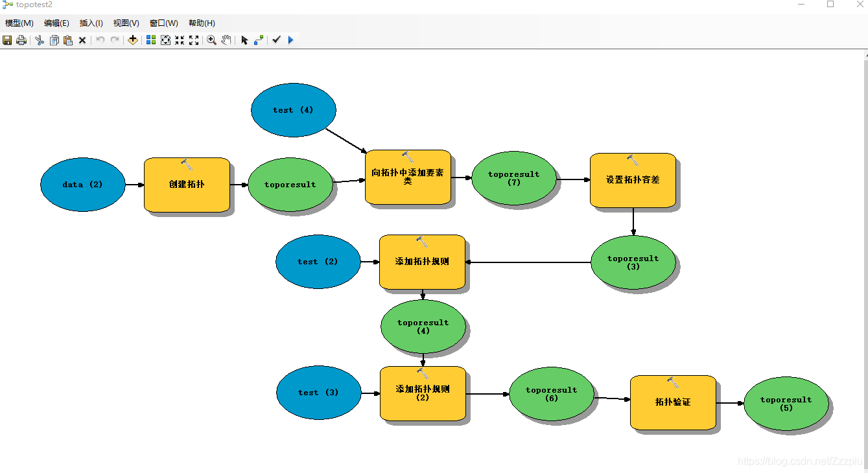The height and width of the screenshot is (473, 868).
Task: Select the data (2) input oval
Action: 82,185
